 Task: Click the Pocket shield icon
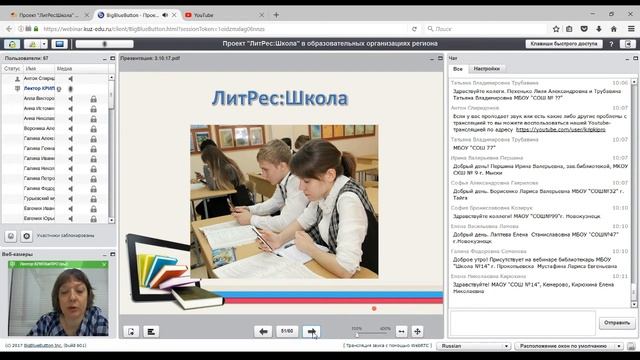point(584,29)
